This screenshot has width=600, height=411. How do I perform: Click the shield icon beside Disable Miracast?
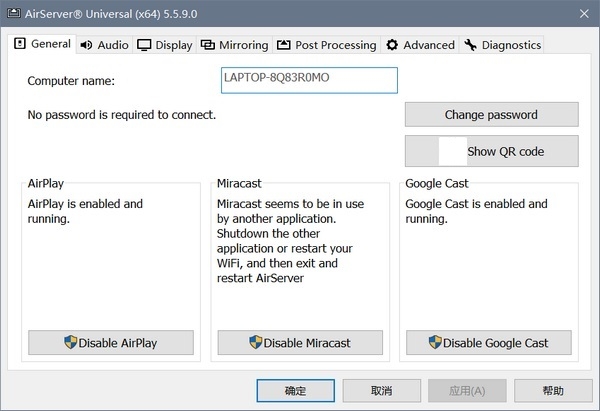tap(256, 343)
